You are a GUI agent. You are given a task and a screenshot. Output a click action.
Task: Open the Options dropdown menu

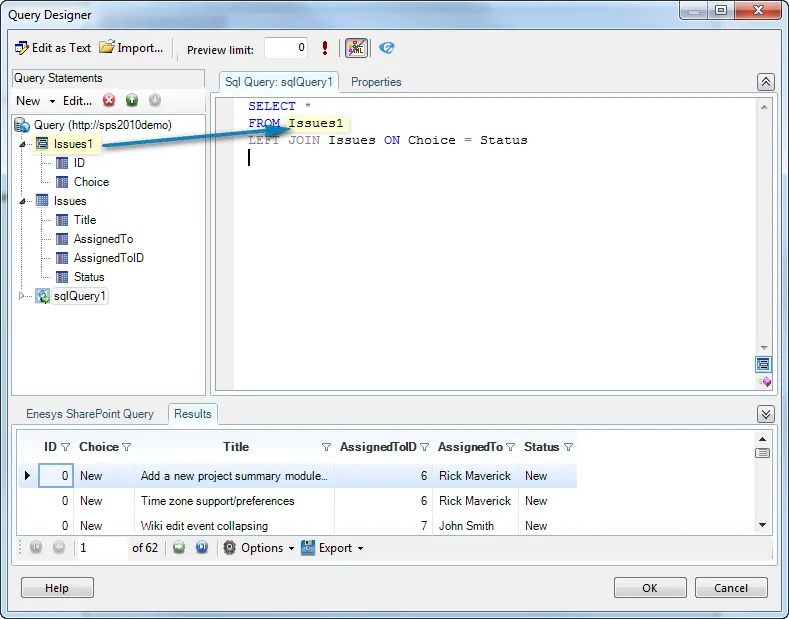click(258, 548)
